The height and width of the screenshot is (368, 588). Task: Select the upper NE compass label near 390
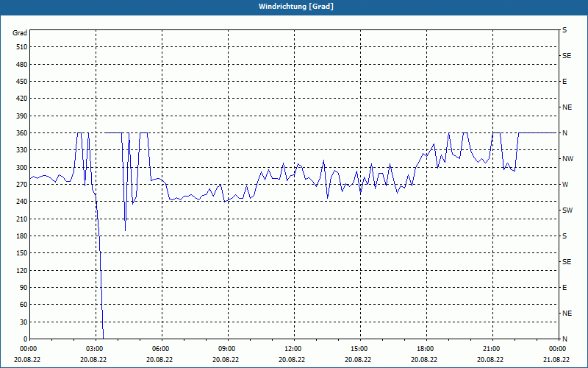point(567,107)
